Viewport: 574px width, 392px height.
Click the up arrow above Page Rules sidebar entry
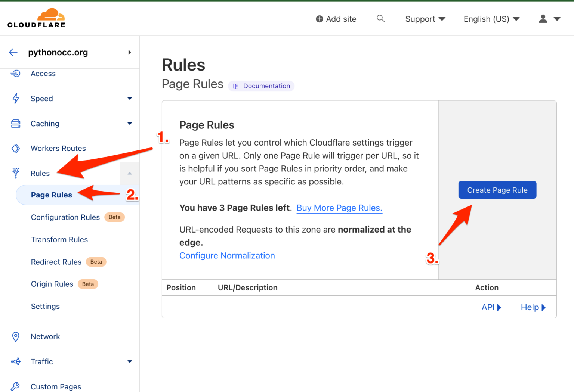(x=130, y=173)
